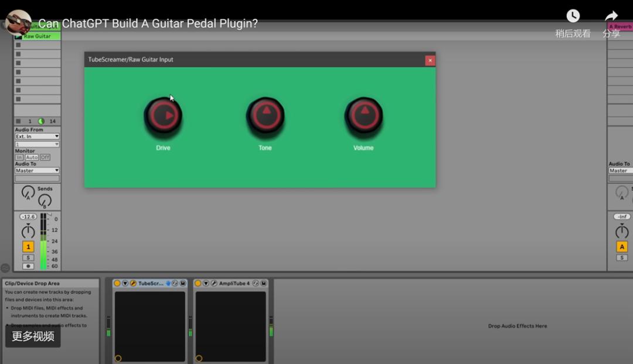Close the TubeScreamer/Raw Guitar Input window
Image resolution: width=633 pixels, height=364 pixels.
click(430, 60)
